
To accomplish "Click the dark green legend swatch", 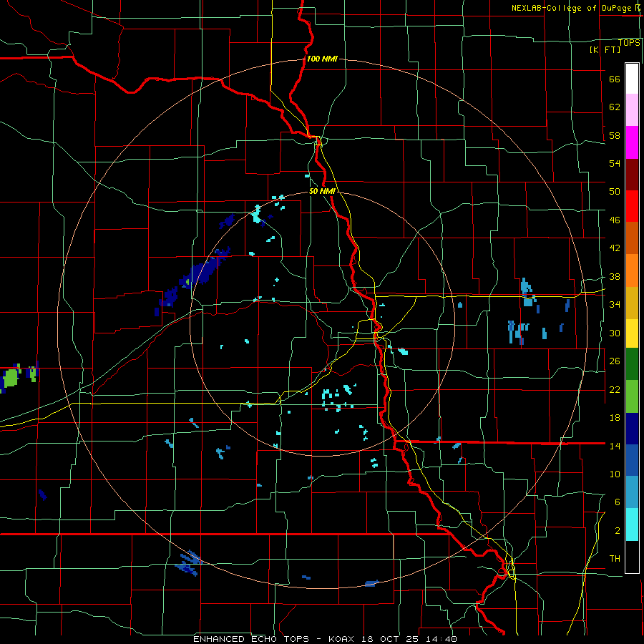I will point(632,364).
